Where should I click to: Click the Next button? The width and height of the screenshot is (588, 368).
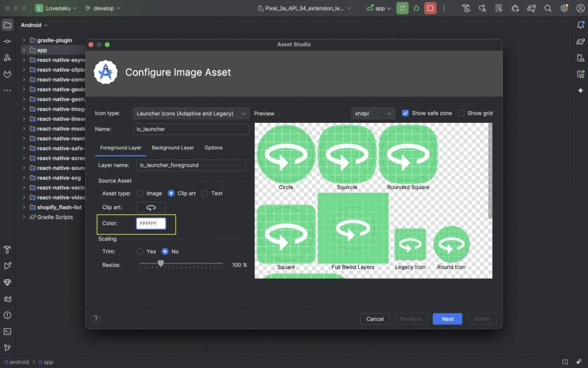(x=447, y=319)
